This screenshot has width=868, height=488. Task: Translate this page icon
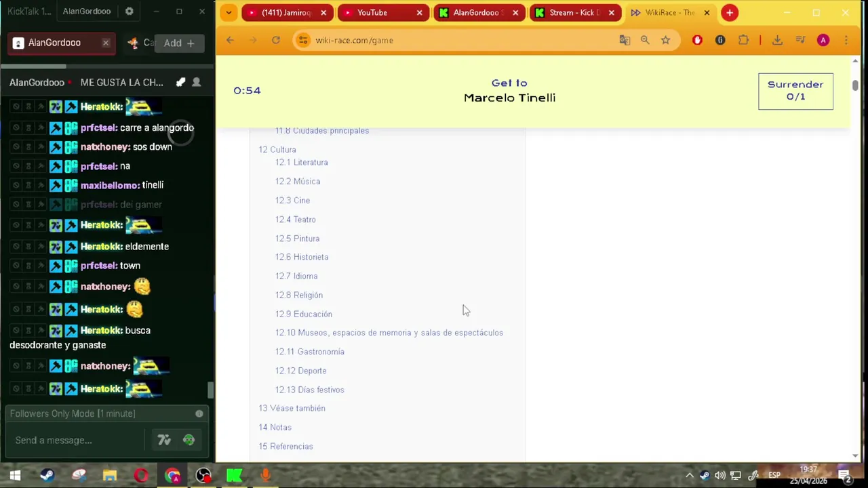coord(625,40)
